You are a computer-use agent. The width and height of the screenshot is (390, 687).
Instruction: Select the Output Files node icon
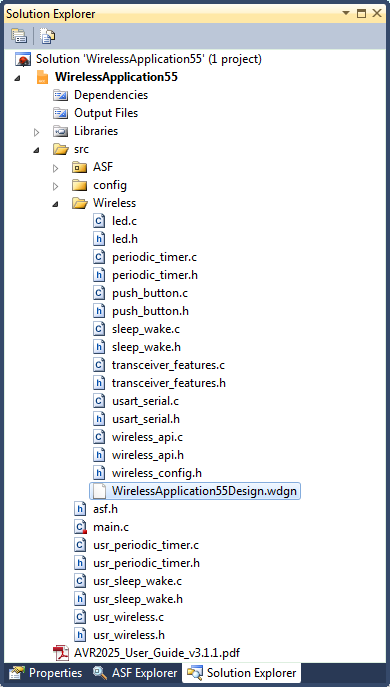(x=60, y=113)
